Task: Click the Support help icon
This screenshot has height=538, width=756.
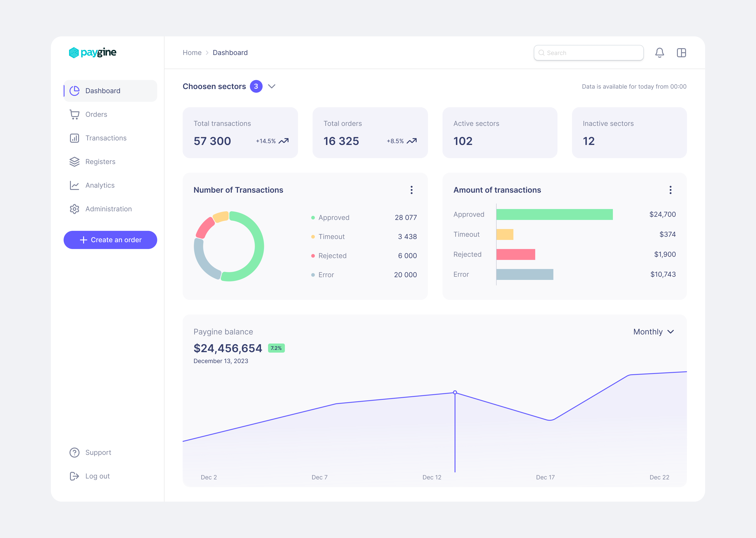Action: 74,452
